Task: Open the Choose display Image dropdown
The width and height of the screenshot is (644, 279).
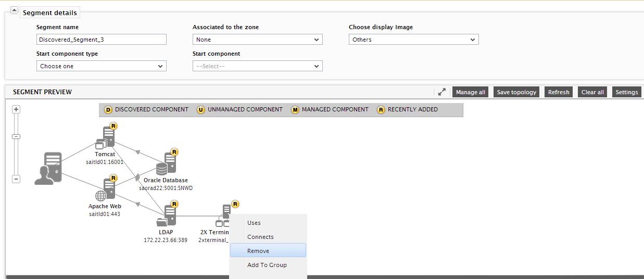Action: click(x=414, y=40)
